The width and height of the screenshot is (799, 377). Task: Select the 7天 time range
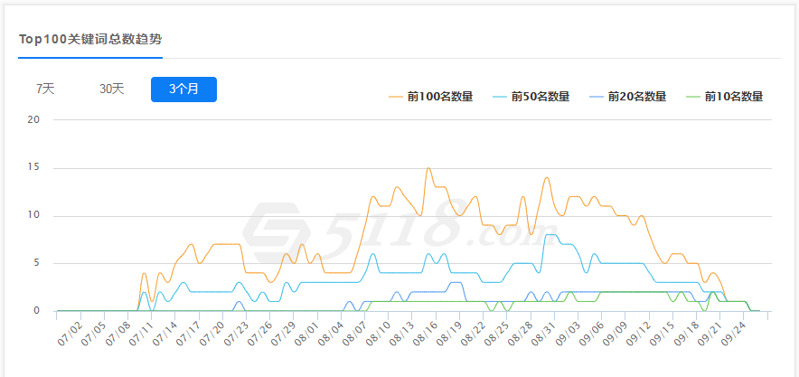(45, 89)
